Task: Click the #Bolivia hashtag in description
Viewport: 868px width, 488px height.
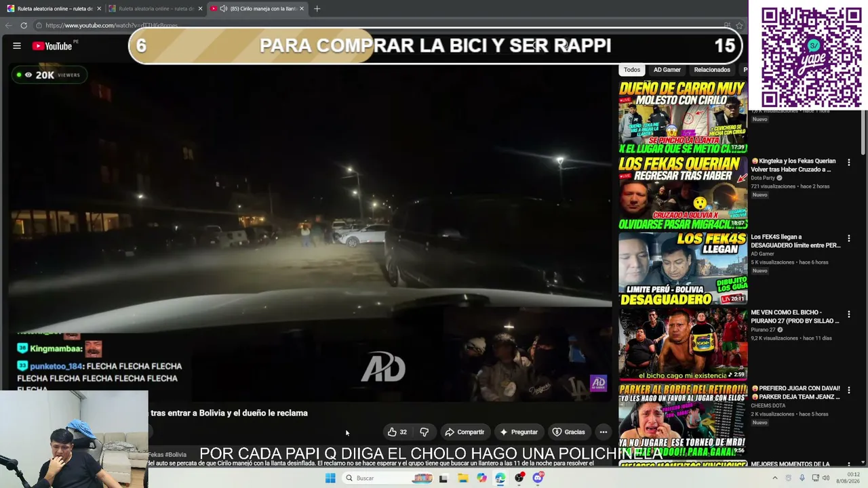Action: [x=176, y=455]
